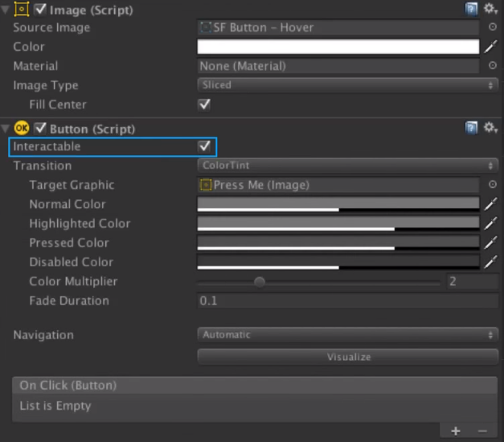
Task: Click the Button (Script) OK icon
Action: (22, 128)
